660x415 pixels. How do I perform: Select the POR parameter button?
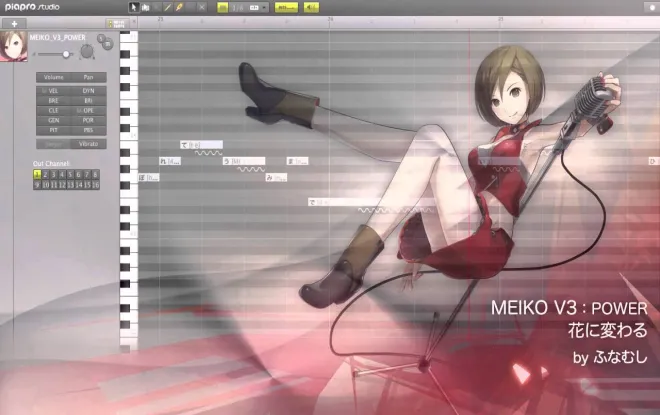[x=88, y=120]
